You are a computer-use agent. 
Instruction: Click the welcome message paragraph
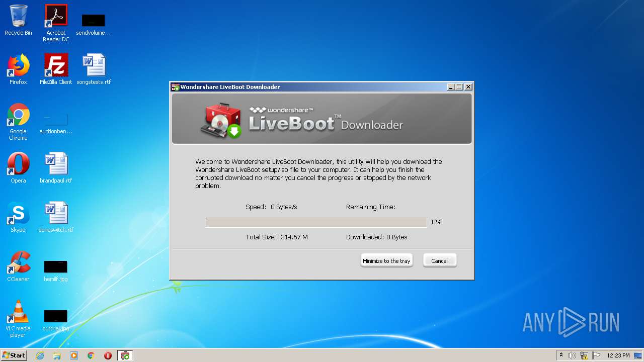tap(318, 174)
